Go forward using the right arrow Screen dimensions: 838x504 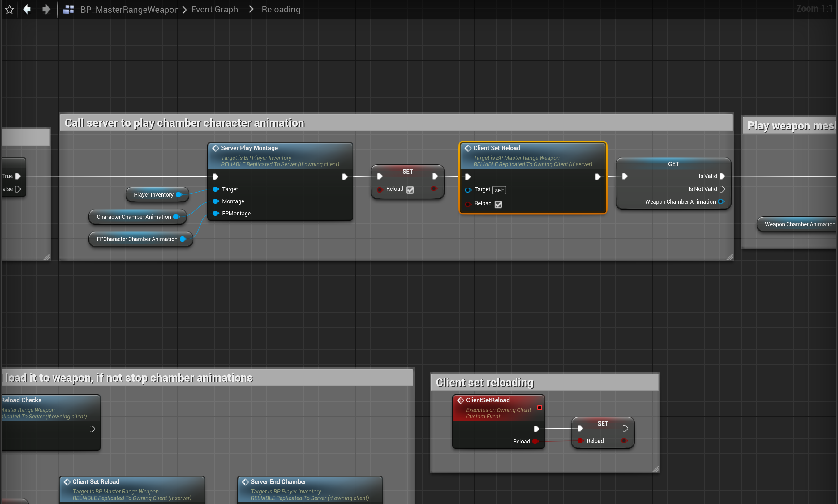coord(46,9)
